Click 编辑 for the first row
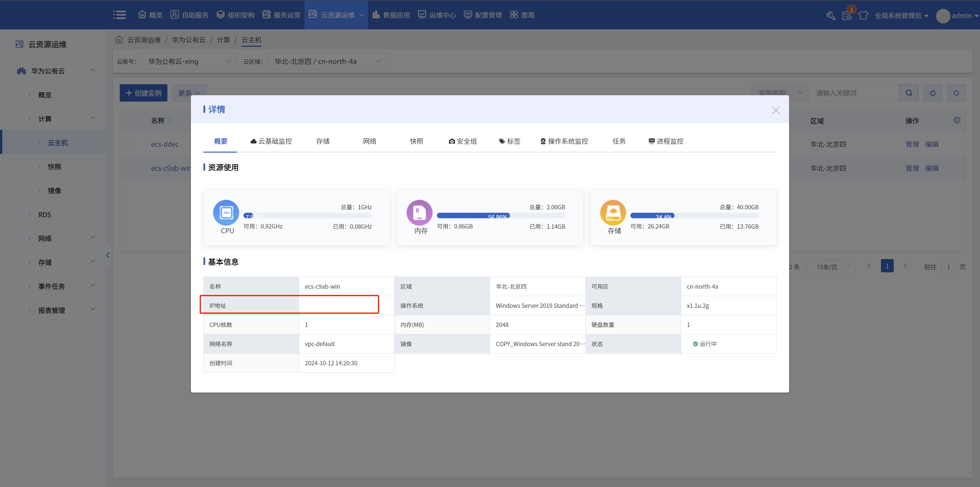Screen dimensions: 980x487 [932, 144]
